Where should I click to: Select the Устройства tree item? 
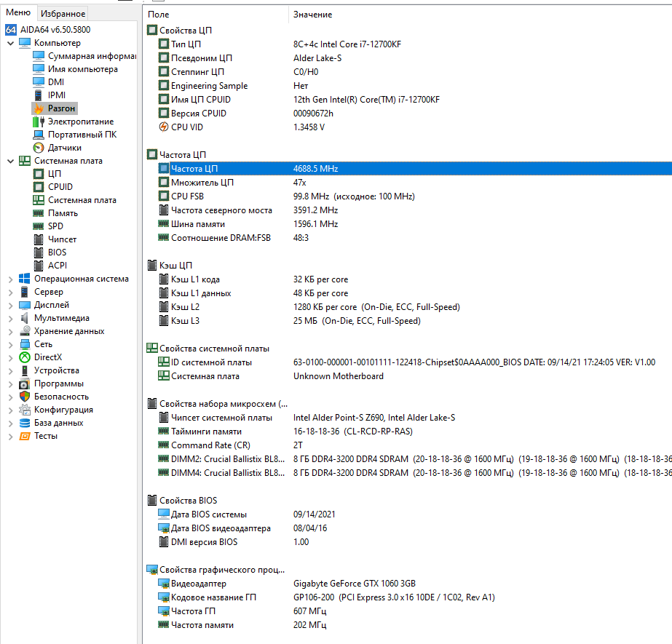(x=57, y=370)
